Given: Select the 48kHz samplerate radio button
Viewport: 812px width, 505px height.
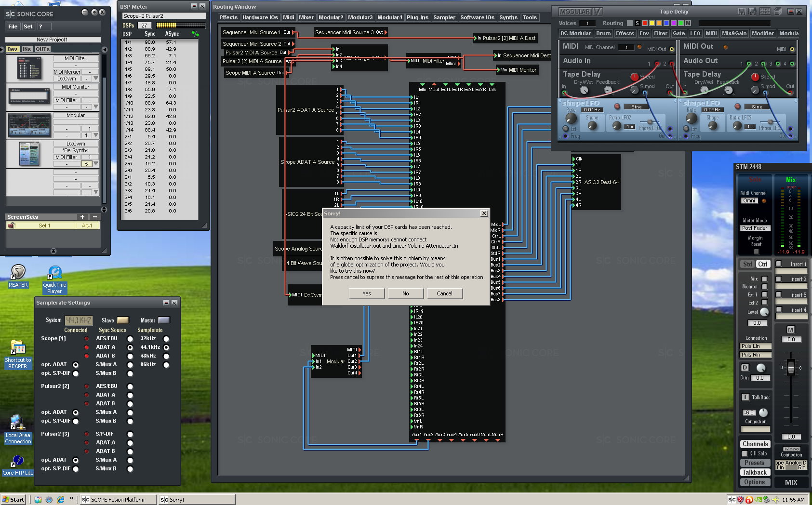Looking at the screenshot, I should (x=166, y=356).
